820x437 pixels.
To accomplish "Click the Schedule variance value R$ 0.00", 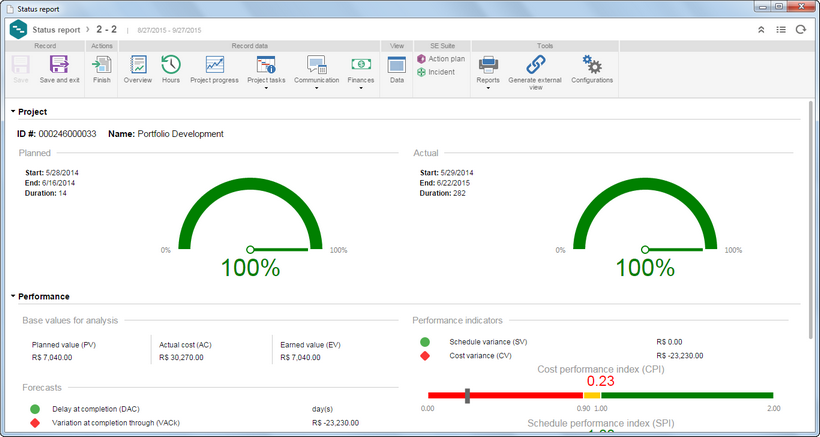I will coord(669,342).
